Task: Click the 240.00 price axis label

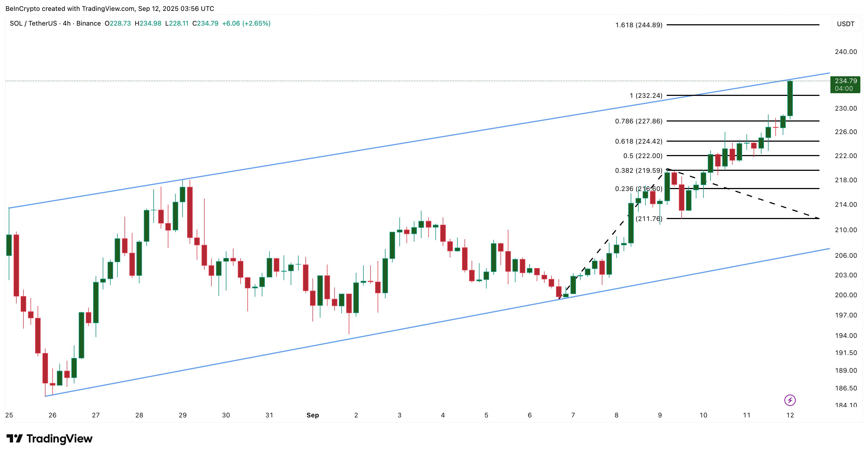Action: pos(846,51)
